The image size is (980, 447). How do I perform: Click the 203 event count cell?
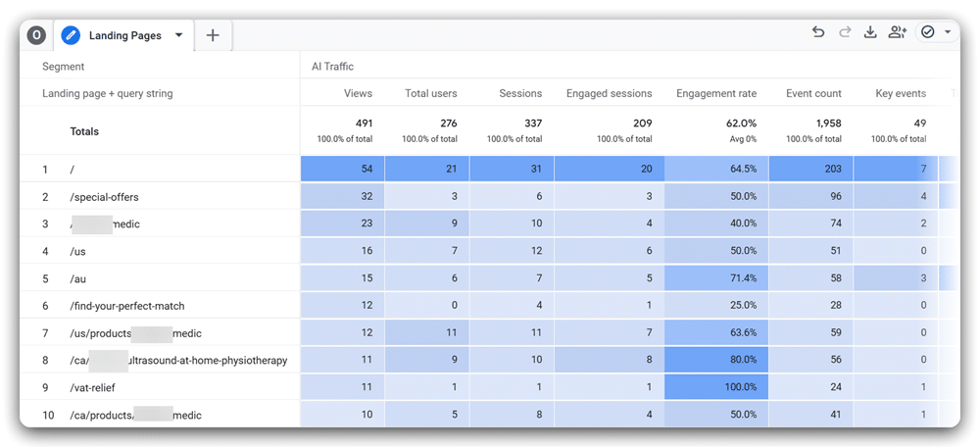tap(810, 169)
